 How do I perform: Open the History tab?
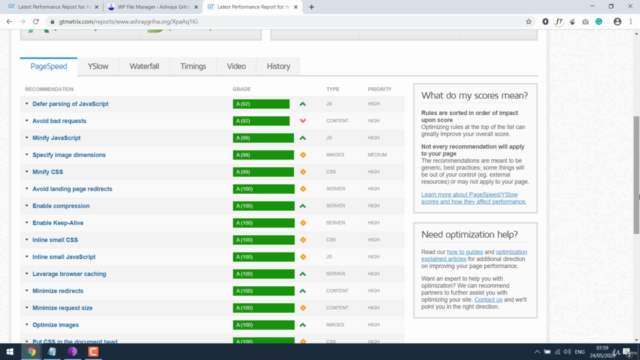pos(278,66)
